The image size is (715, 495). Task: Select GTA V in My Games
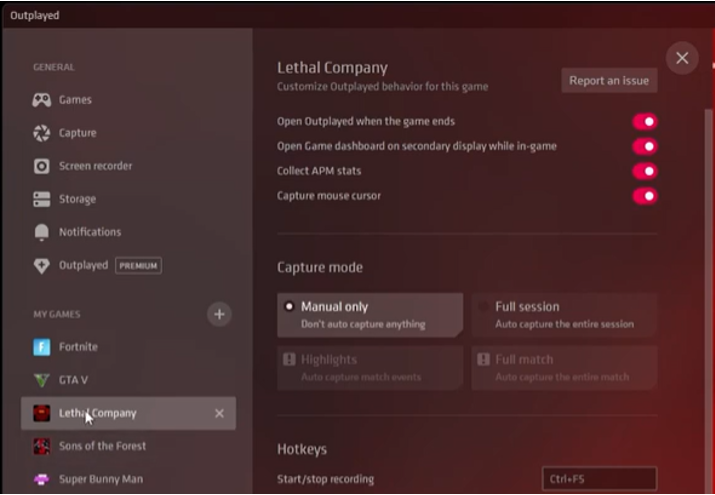pos(129,380)
